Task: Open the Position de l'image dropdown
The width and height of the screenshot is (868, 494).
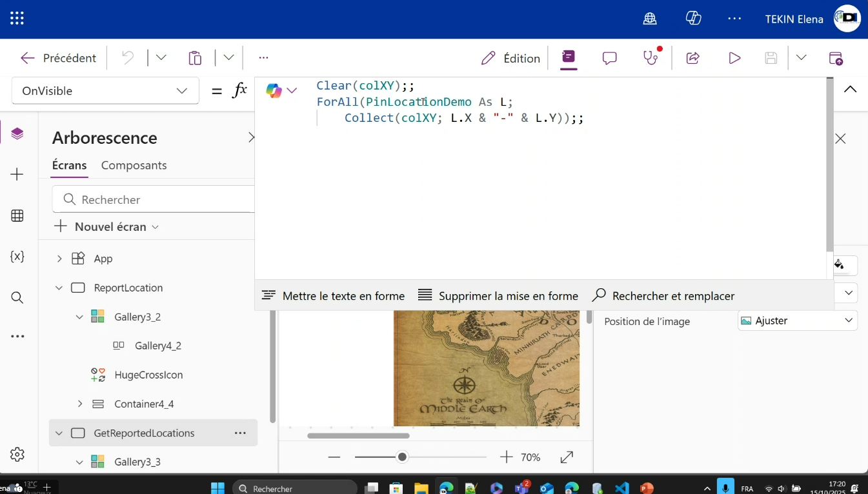Action: [797, 321]
